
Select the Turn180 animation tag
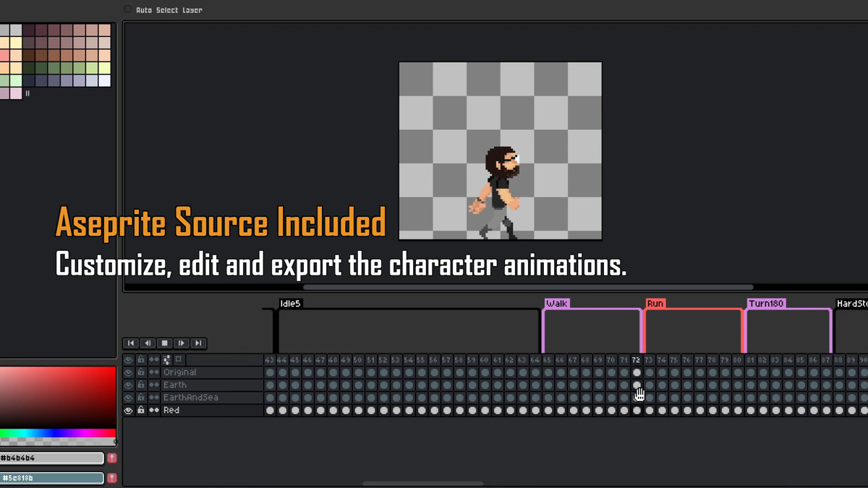click(767, 304)
